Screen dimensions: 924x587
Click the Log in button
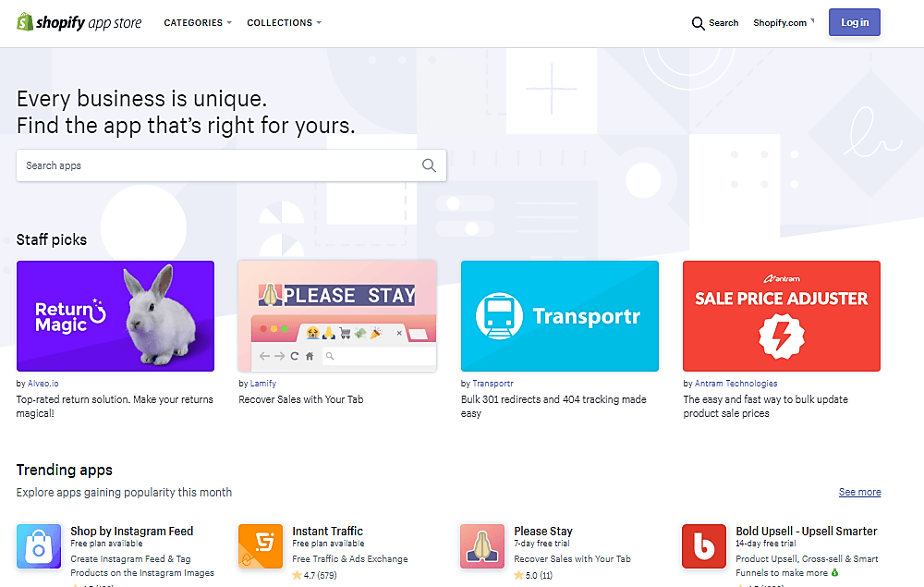pos(855,22)
